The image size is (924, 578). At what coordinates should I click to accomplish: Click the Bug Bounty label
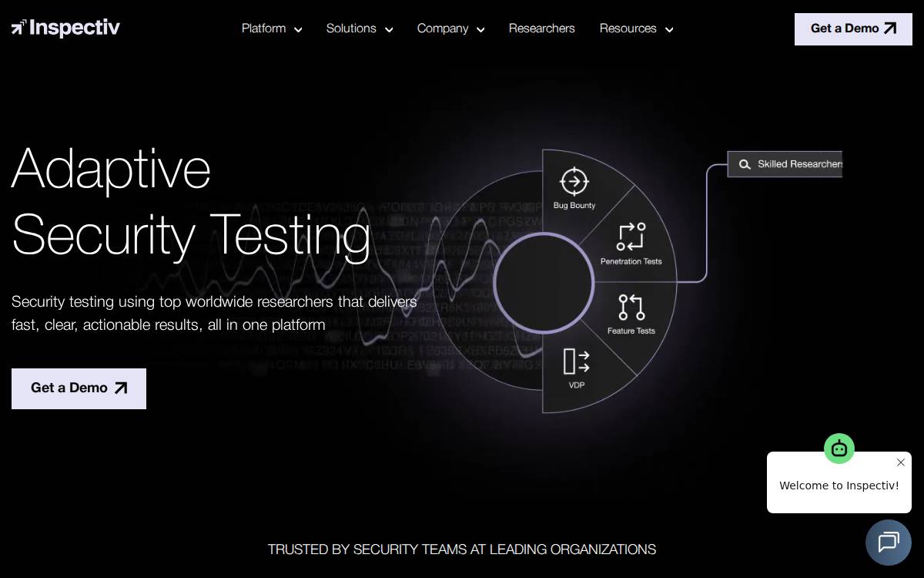click(574, 206)
